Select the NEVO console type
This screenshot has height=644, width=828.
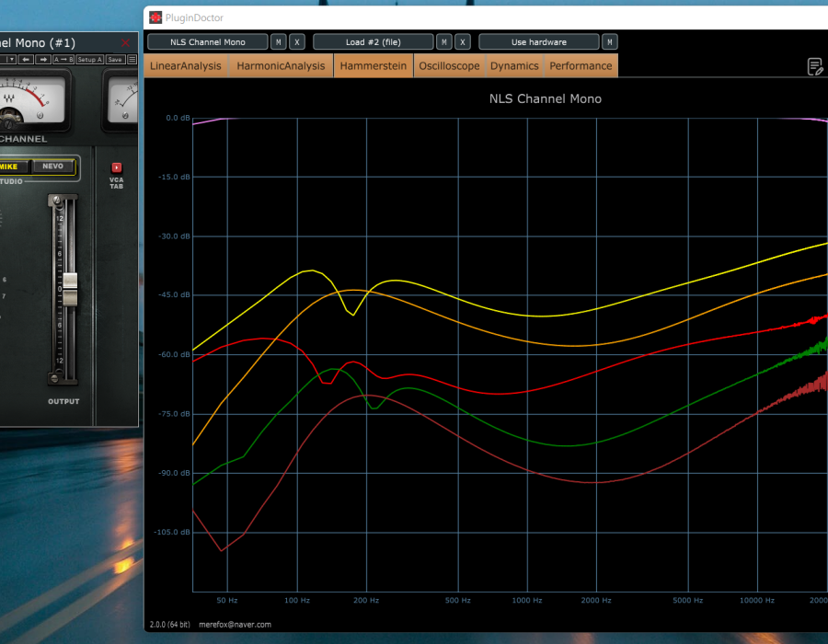pos(52,167)
